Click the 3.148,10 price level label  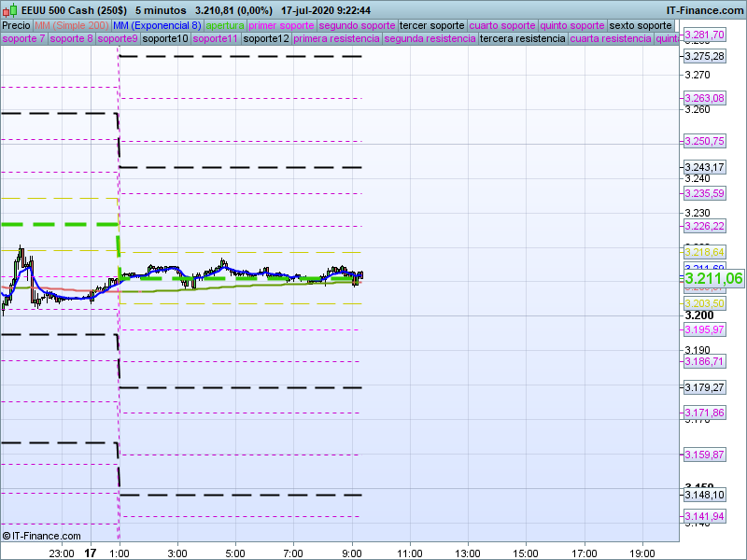704,495
